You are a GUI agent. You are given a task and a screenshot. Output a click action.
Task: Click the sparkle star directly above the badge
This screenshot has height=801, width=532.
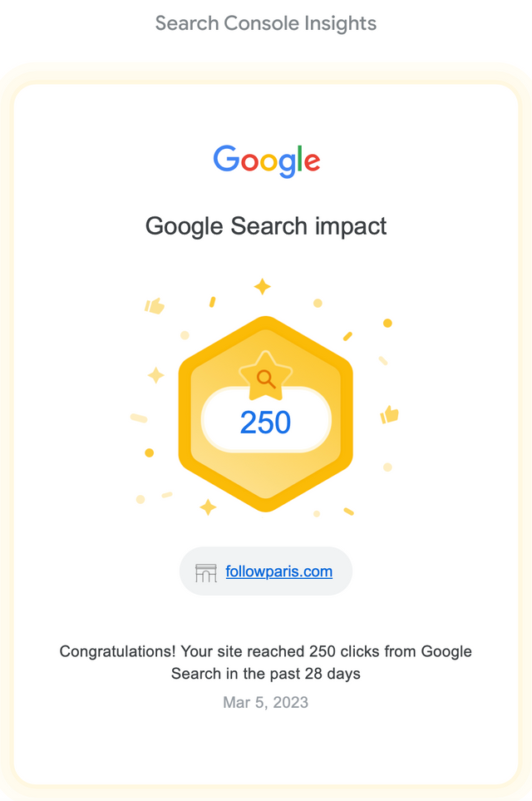[263, 287]
